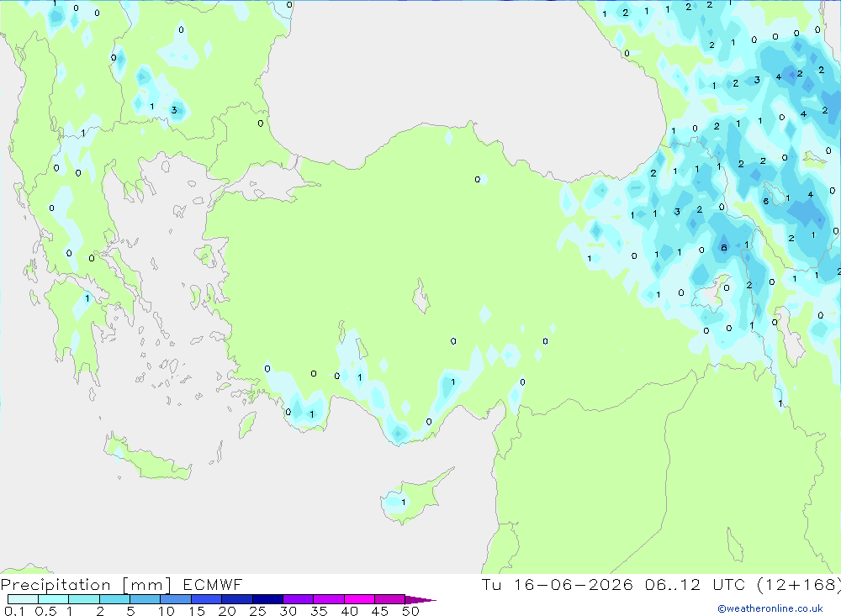
Task: Click the date '16-06-2026' in the caption
Action: 574,584
